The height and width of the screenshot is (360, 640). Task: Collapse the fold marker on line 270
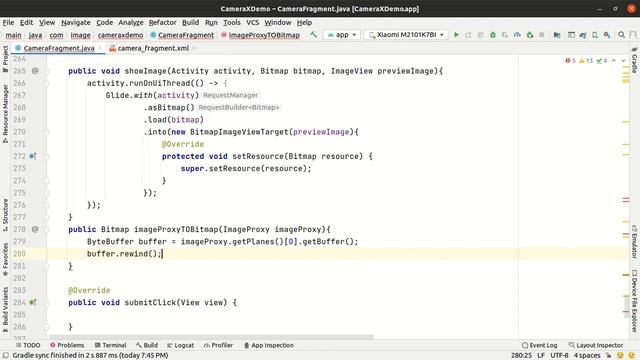46,132
